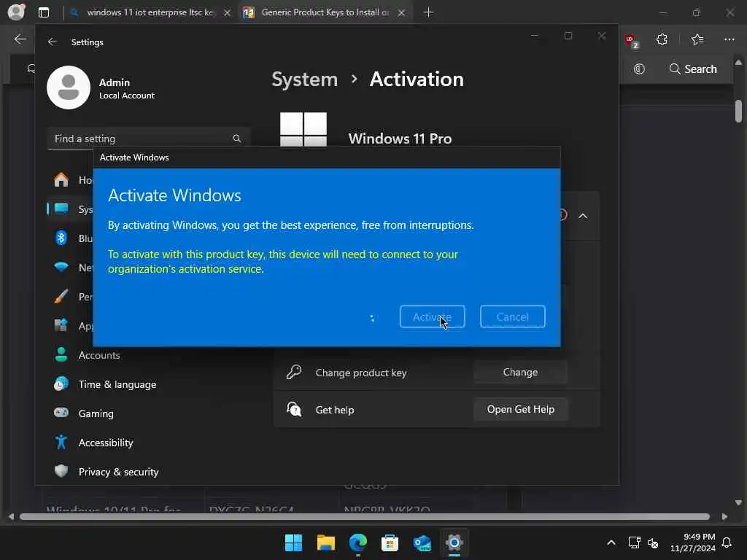Viewport: 747px width, 560px height.
Task: Click Find a setting search field
Action: pyautogui.click(x=148, y=139)
